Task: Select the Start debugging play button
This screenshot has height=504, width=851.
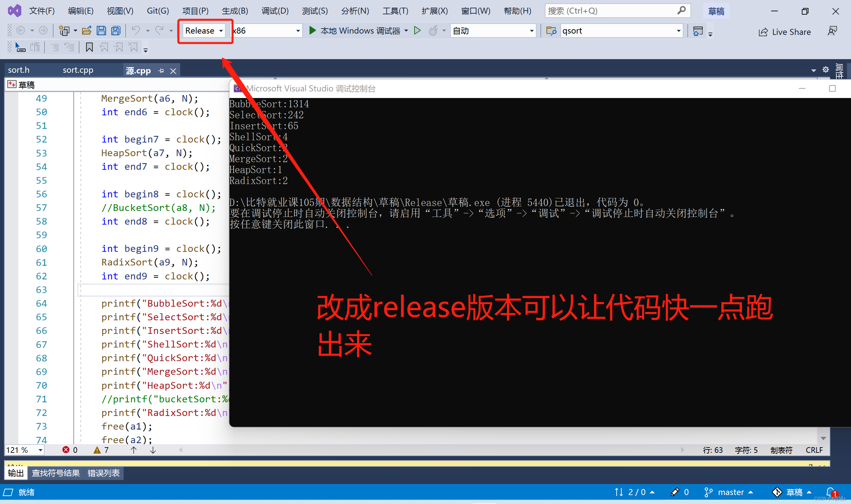Action: coord(312,31)
